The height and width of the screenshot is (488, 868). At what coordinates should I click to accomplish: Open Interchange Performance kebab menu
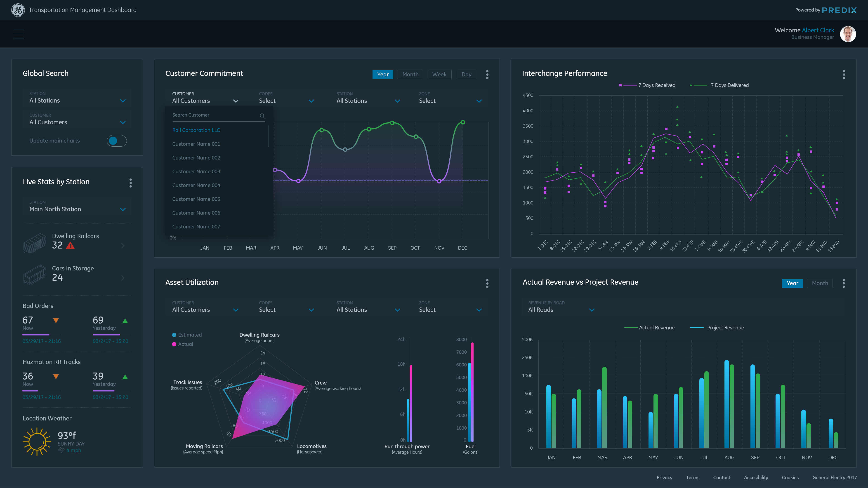tap(844, 74)
